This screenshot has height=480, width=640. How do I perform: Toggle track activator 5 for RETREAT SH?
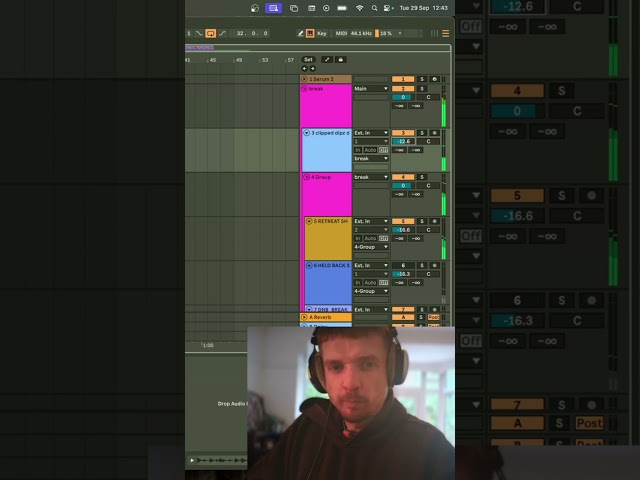tap(403, 221)
